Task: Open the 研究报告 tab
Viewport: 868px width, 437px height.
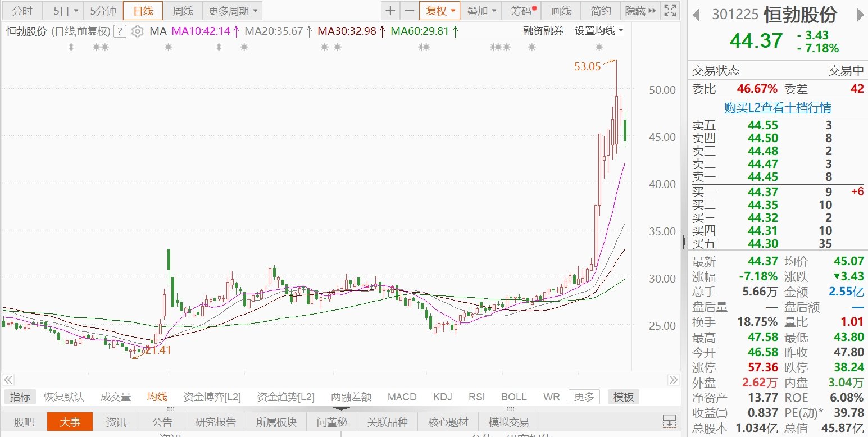Action: (x=216, y=422)
